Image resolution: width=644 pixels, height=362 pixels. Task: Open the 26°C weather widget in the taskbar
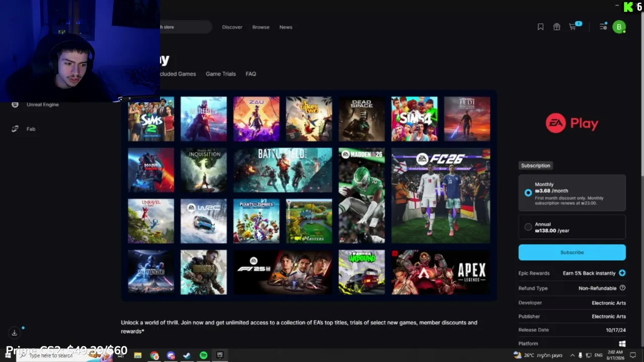pyautogui.click(x=538, y=355)
